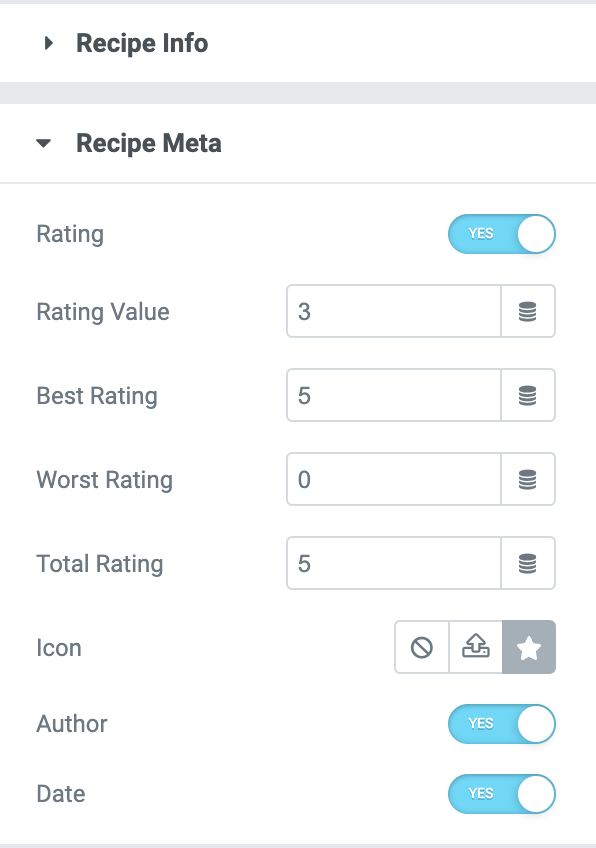This screenshot has height=848, width=596.
Task: Open dynamic tags for Total Rating
Action: point(528,563)
